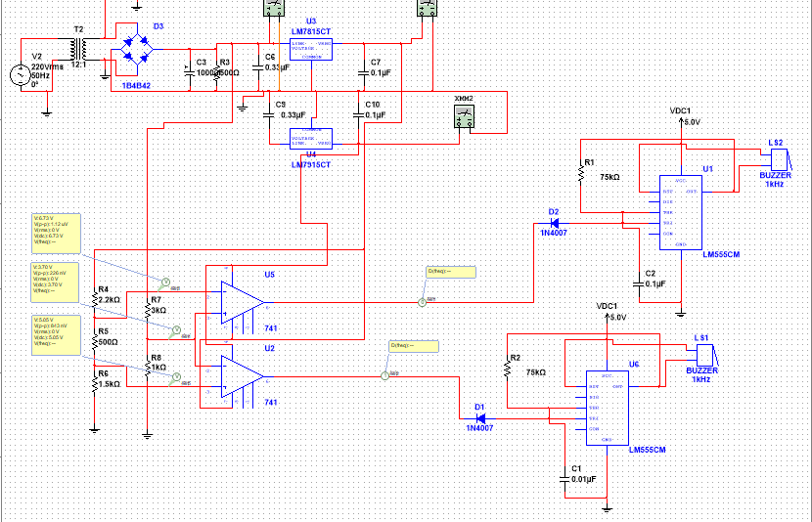Screen dimensions: 812x522
Task: Select resistor R4 symbol
Action: pos(95,299)
